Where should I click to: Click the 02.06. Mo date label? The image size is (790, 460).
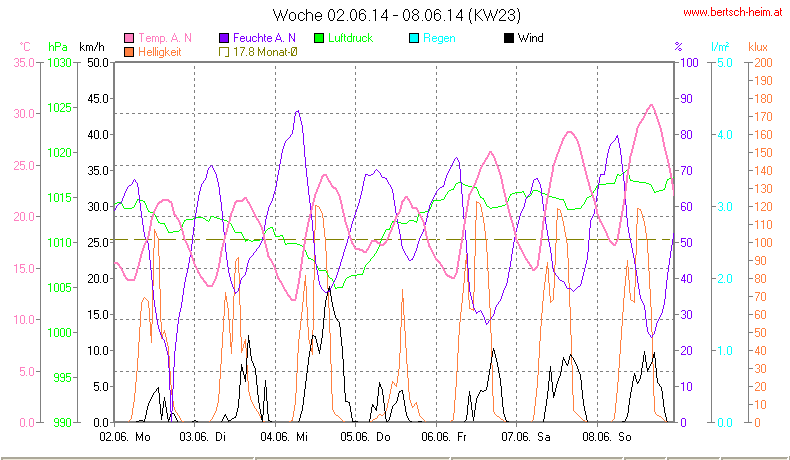point(125,437)
